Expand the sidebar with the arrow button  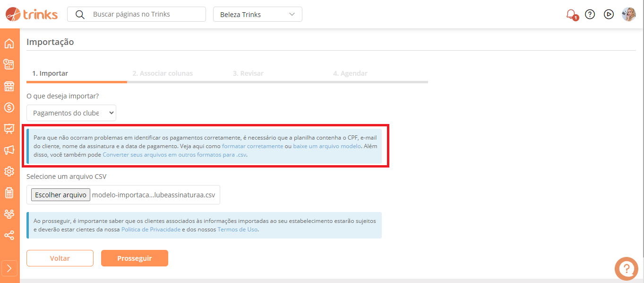(10, 268)
